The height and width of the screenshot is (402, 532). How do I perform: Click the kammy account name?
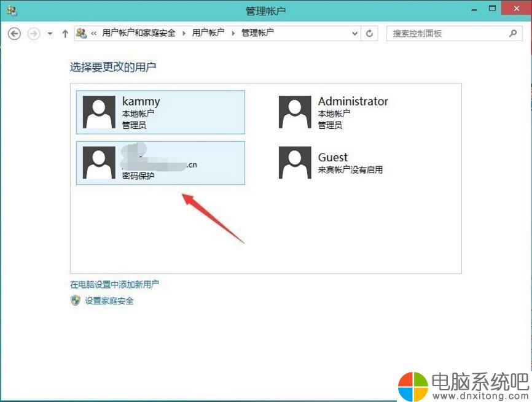click(x=141, y=101)
